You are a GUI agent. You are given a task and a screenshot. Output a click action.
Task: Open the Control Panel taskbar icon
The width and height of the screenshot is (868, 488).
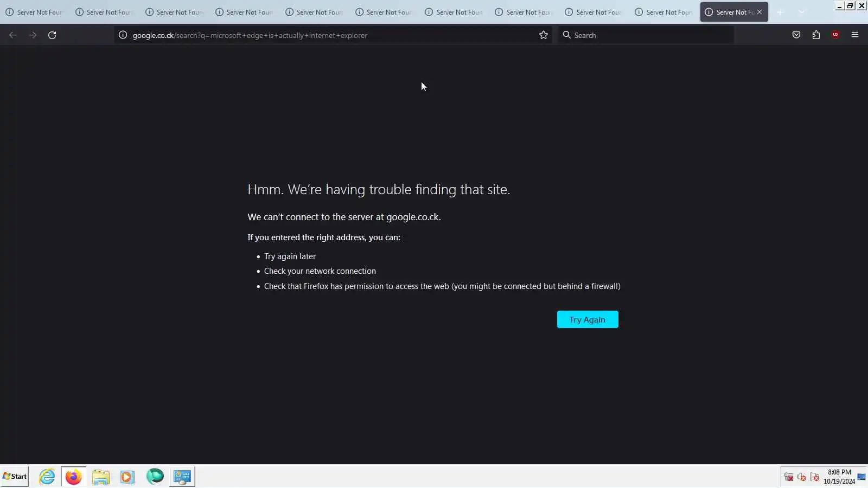tap(182, 477)
